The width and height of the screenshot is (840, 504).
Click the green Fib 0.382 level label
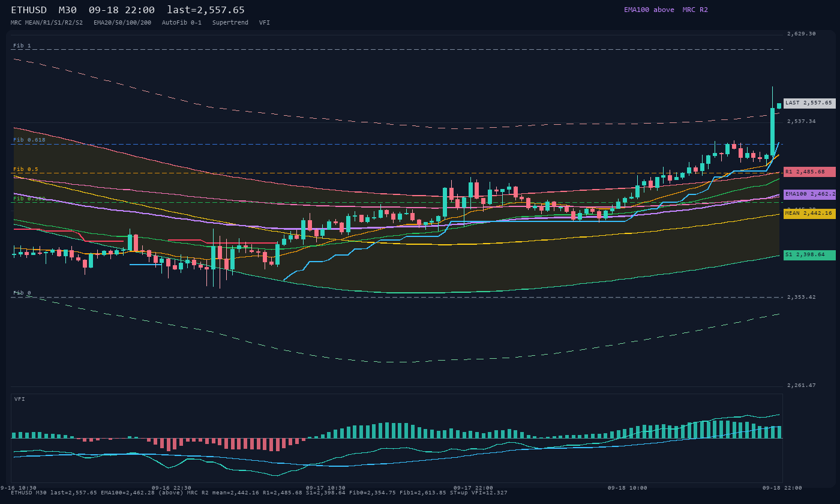click(29, 199)
